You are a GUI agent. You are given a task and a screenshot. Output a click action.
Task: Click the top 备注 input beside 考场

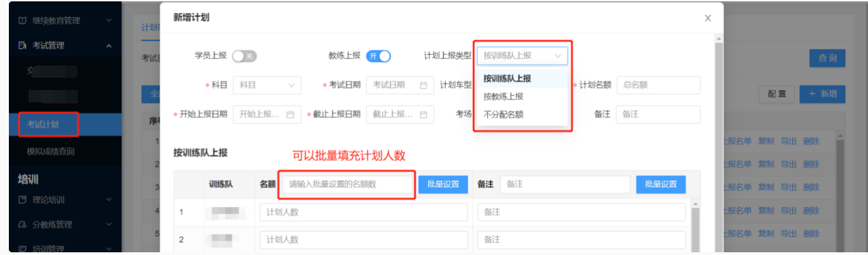tap(658, 114)
